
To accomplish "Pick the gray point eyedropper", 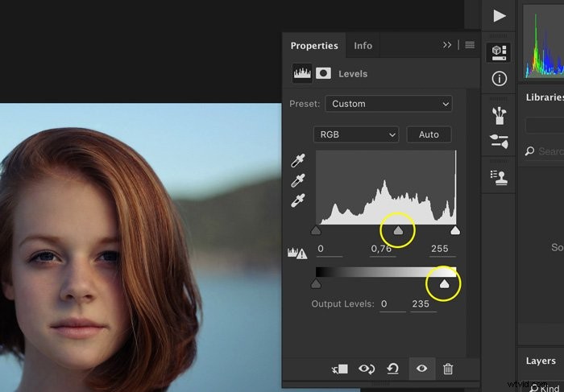I will coord(298,180).
